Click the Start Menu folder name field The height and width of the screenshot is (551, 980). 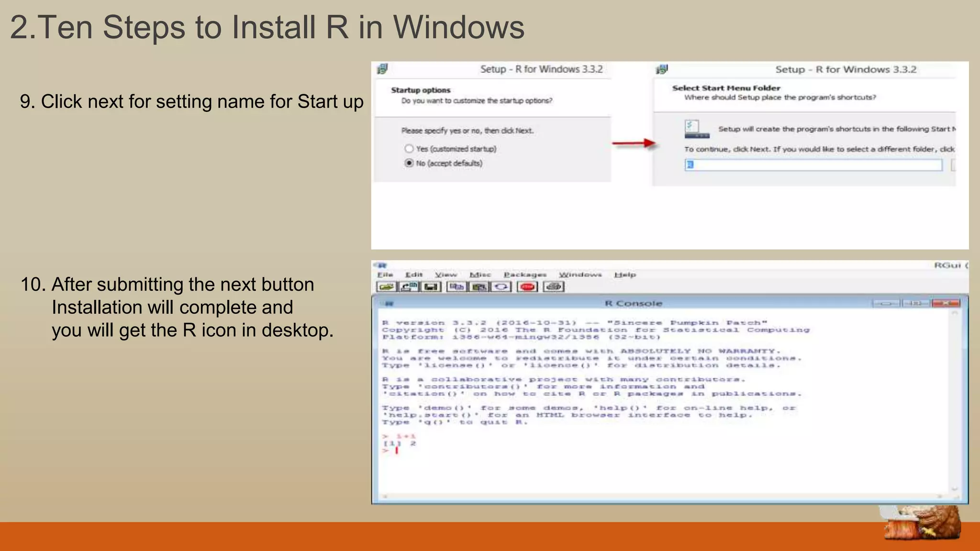813,165
